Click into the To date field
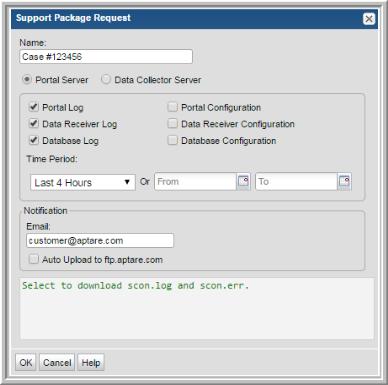 [x=296, y=182]
